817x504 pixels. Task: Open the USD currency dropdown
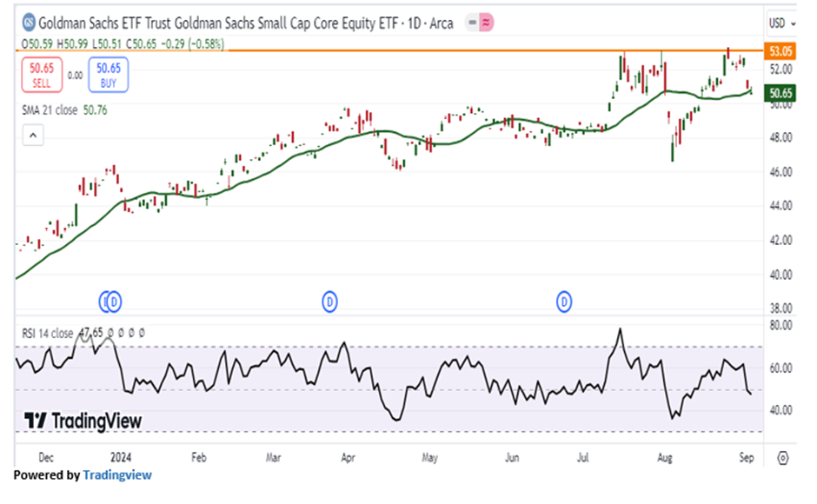click(781, 23)
